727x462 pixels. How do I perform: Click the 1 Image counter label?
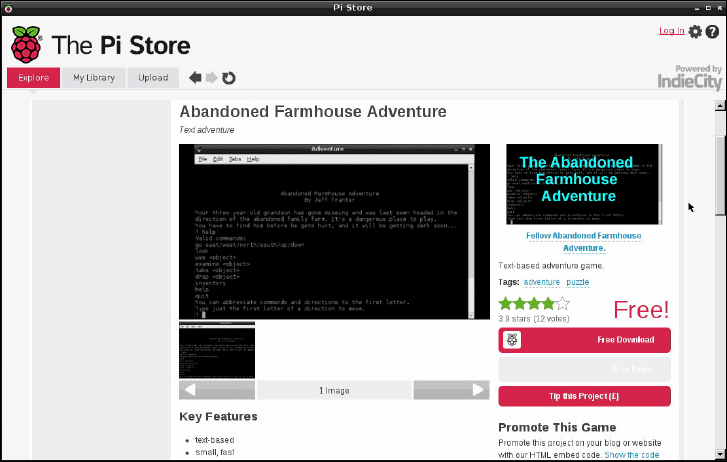334,391
